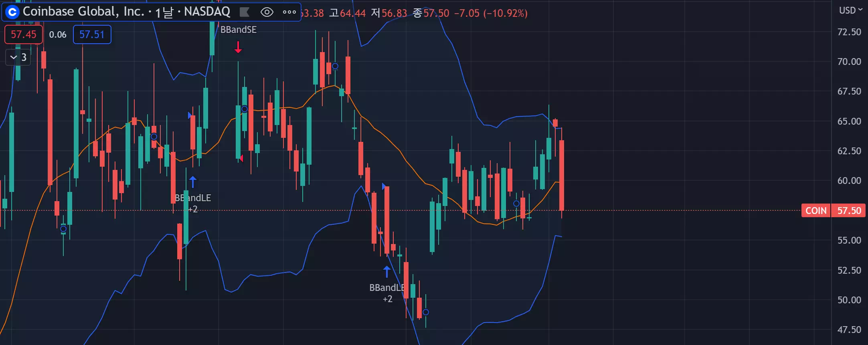868x345 pixels.
Task: Click the red sell price 57.45 button
Action: pyautogui.click(x=23, y=34)
